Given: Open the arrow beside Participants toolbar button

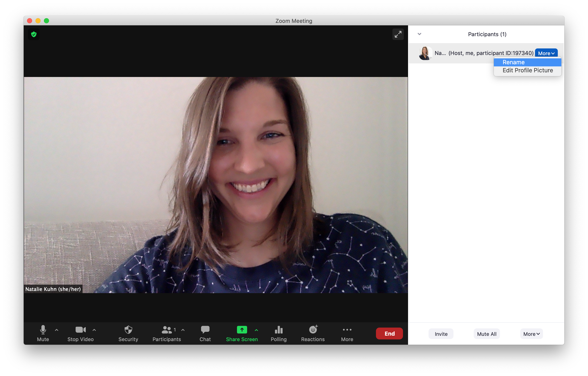Looking at the screenshot, I should click(183, 330).
